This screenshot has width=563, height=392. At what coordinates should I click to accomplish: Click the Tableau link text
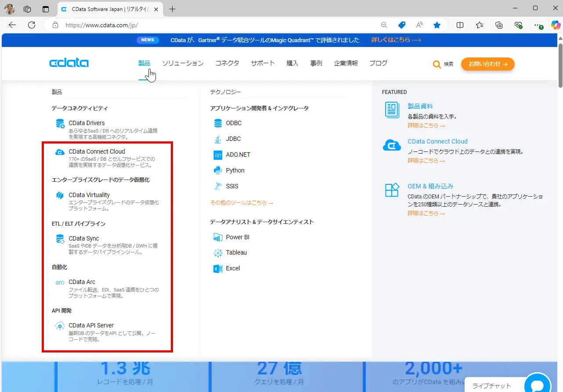(x=236, y=252)
